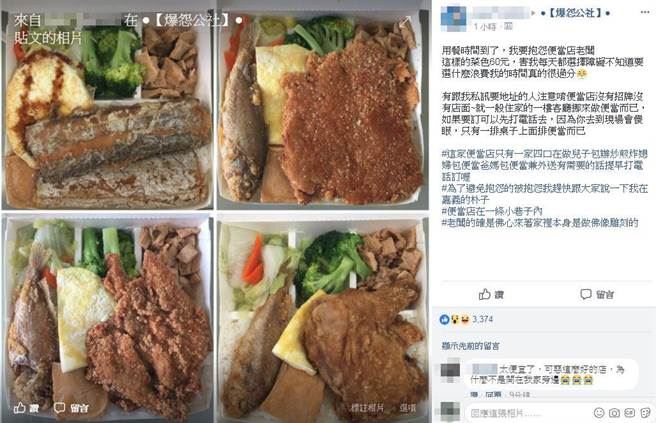Open the 選項 options menu on photo

pos(407,408)
